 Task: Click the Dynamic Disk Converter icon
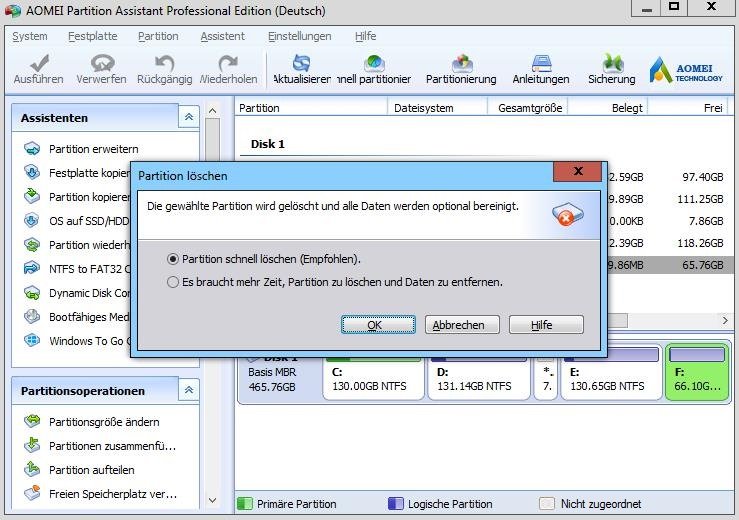click(x=32, y=293)
